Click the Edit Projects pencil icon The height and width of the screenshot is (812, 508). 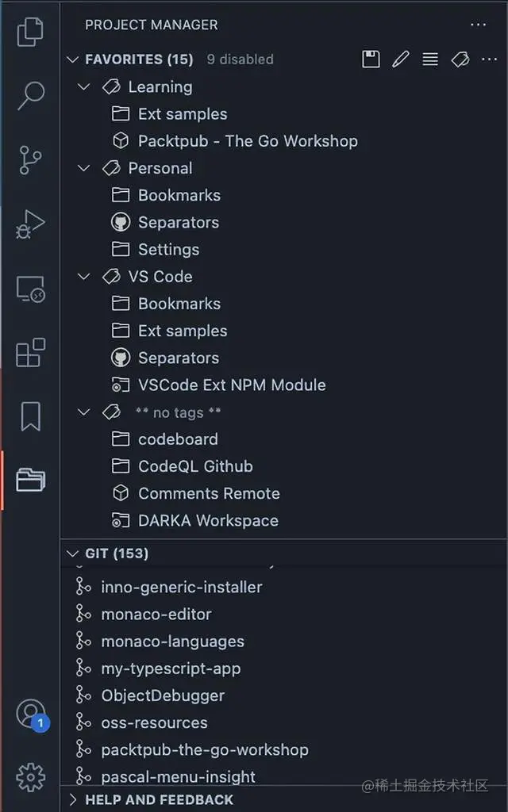tap(400, 59)
